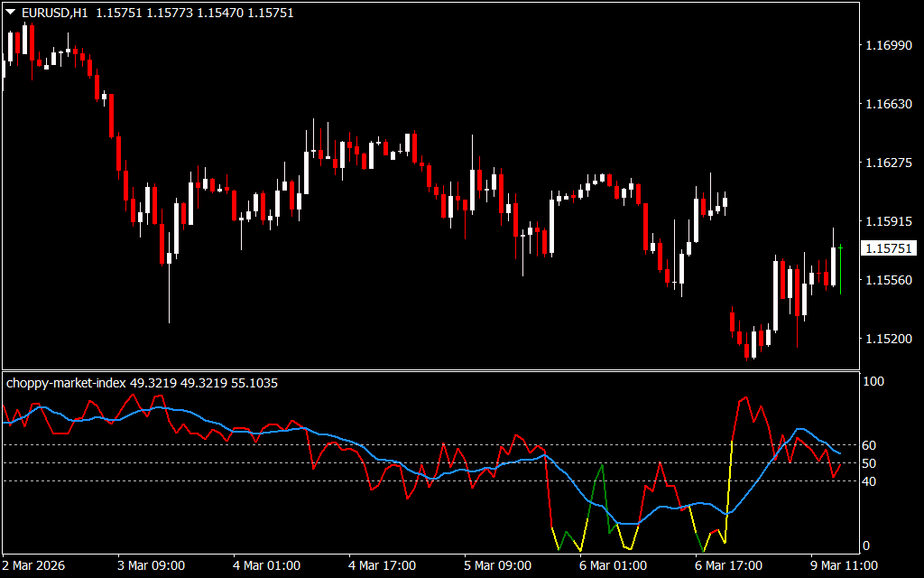This screenshot has width=924, height=578.
Task: Click the 2 Mar 2026 date label
Action: (x=33, y=565)
